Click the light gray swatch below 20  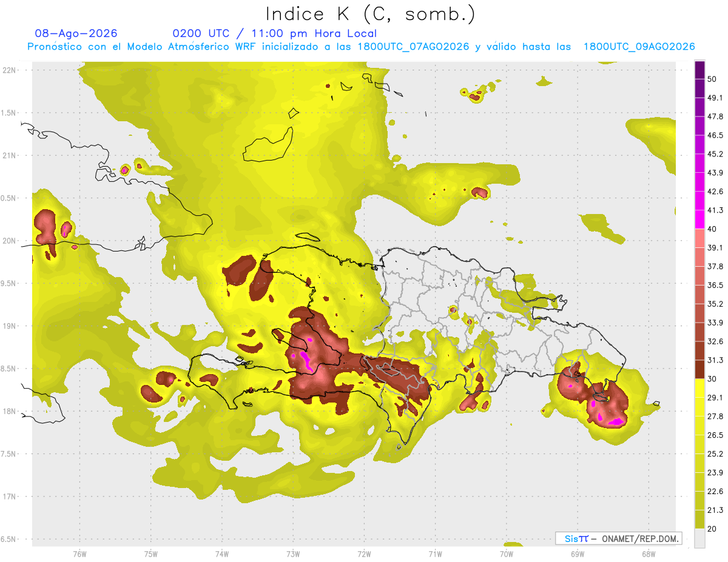click(x=699, y=538)
